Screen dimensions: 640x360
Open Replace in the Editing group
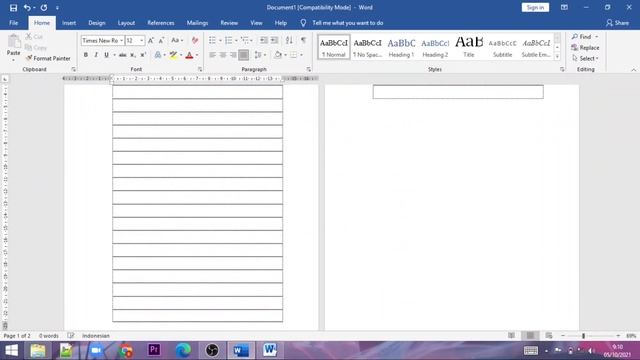tap(585, 48)
